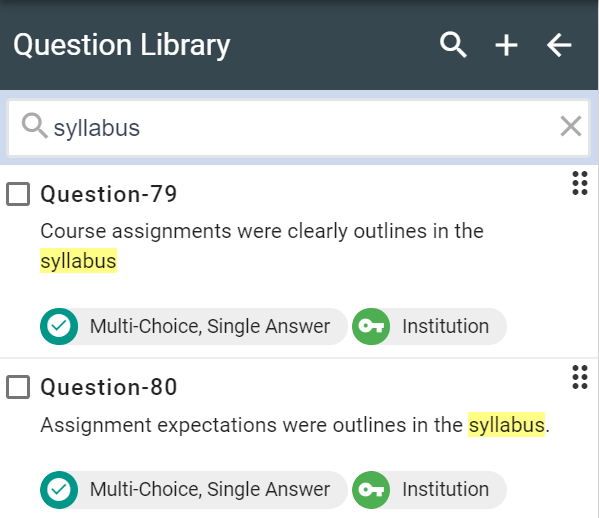Select Multi-Choice, Single Answer chip of Question-79

[194, 326]
